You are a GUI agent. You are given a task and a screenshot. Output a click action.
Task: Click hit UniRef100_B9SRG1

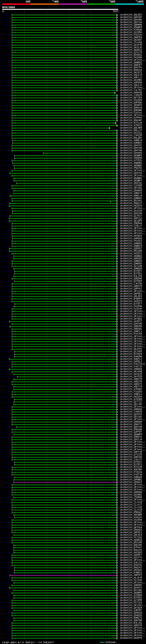[x=131, y=55]
